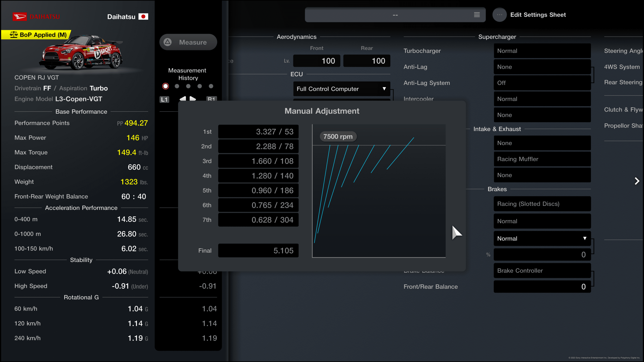
Task: Open the Full Control Computer ECU dropdown
Action: [341, 89]
